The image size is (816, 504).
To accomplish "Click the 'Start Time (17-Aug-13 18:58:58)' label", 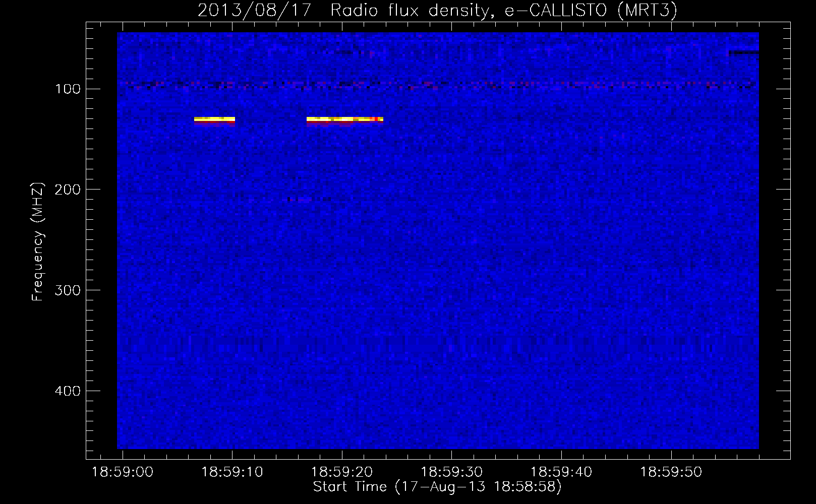I will click(437, 487).
